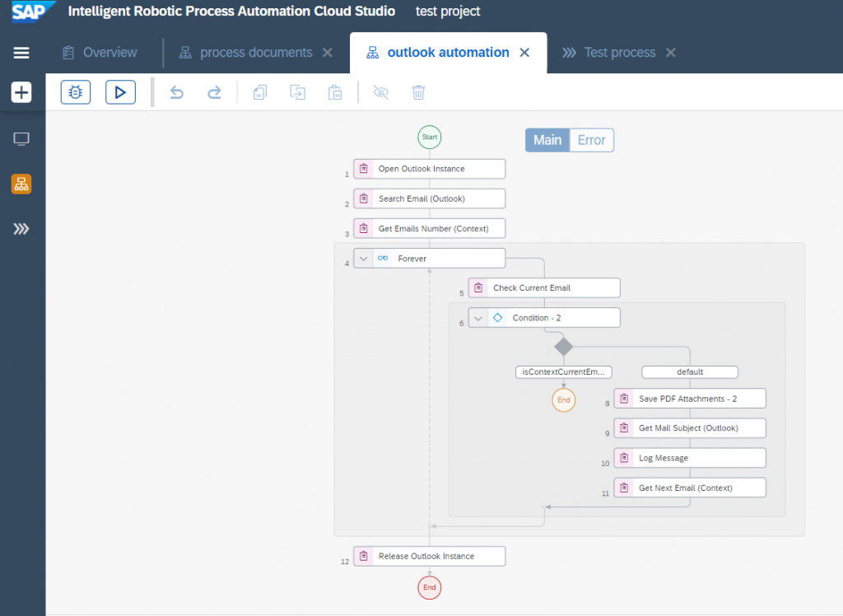Select the Main workflow toggle
The width and height of the screenshot is (843, 616).
tap(547, 140)
